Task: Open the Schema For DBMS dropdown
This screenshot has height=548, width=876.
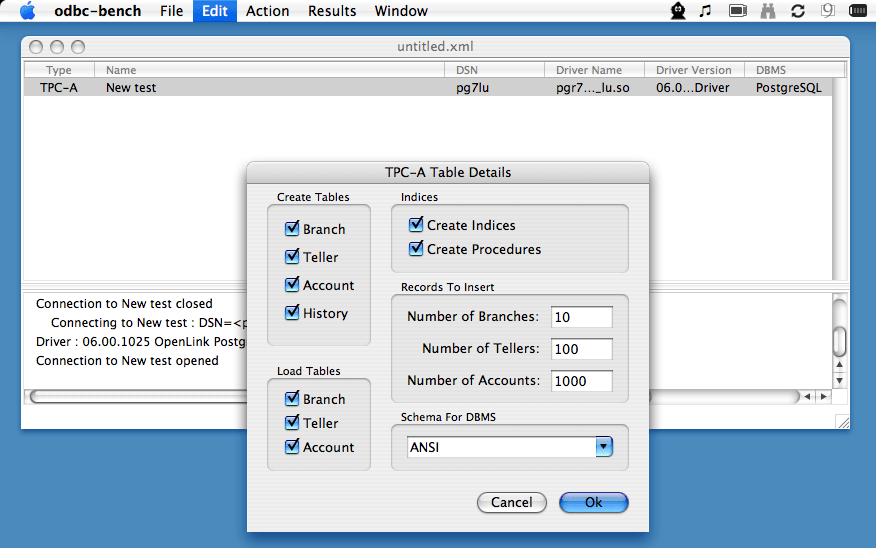Action: point(603,447)
